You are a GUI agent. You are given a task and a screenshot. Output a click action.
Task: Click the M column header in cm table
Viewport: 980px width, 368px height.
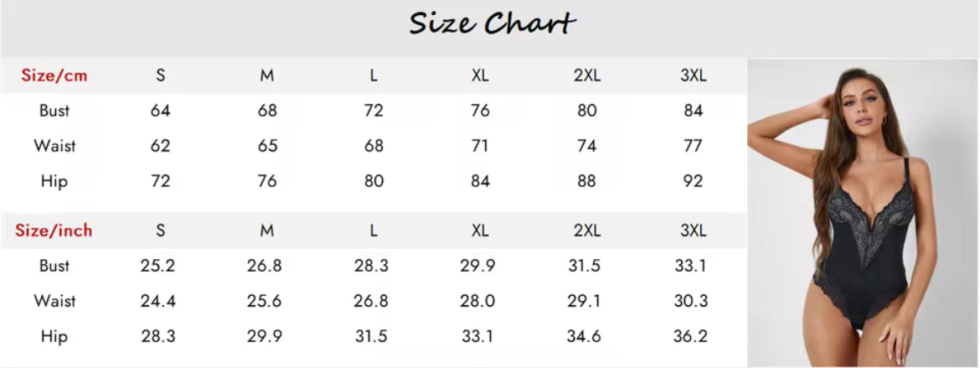pyautogui.click(x=267, y=75)
